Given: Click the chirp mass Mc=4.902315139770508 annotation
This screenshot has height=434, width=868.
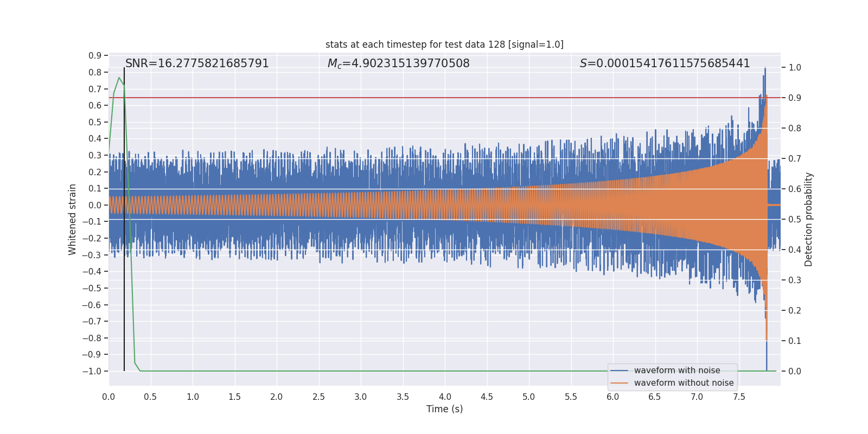Looking at the screenshot, I should tap(399, 63).
